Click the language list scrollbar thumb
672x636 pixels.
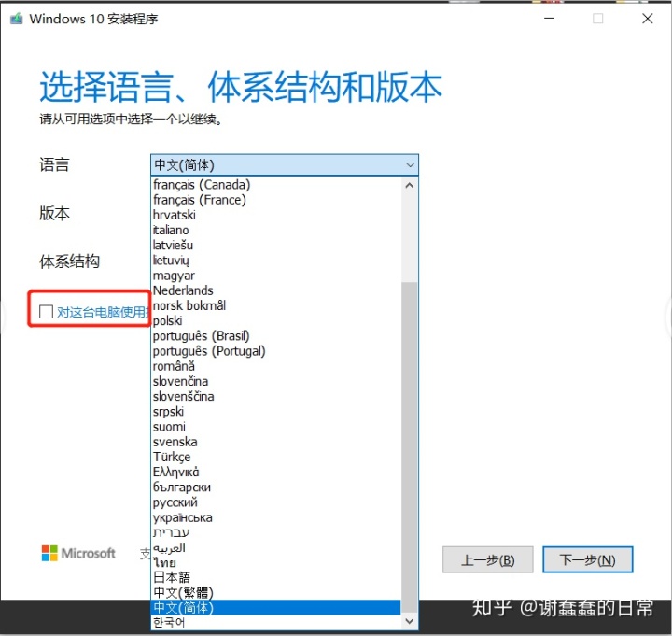coord(410,446)
